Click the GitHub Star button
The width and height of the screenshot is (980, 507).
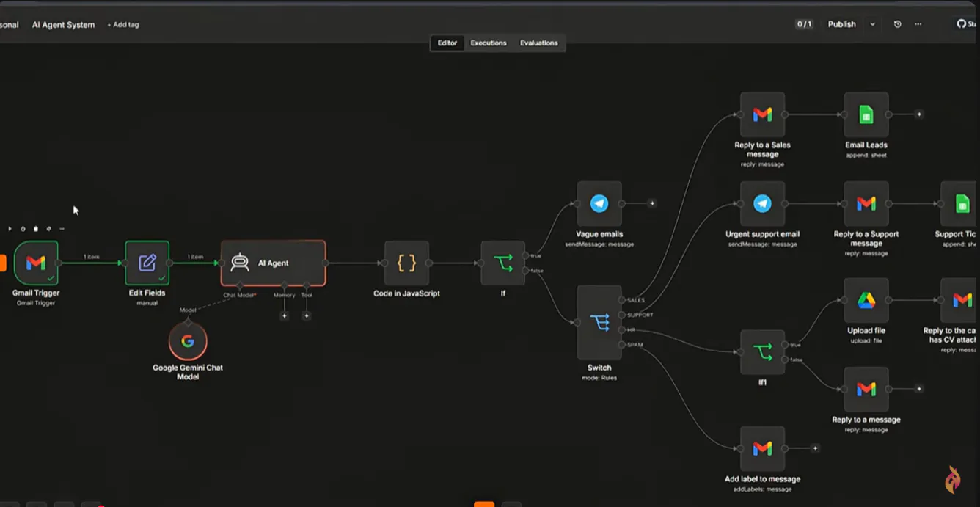click(966, 24)
